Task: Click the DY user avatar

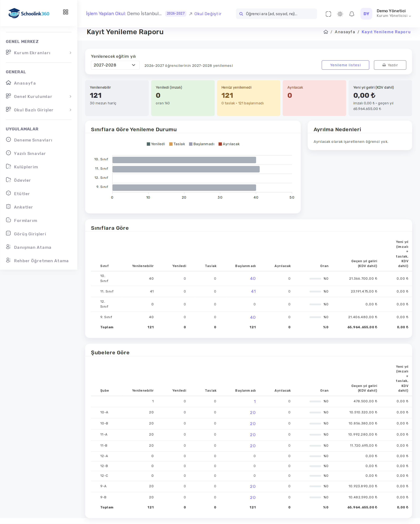Action: pos(366,14)
